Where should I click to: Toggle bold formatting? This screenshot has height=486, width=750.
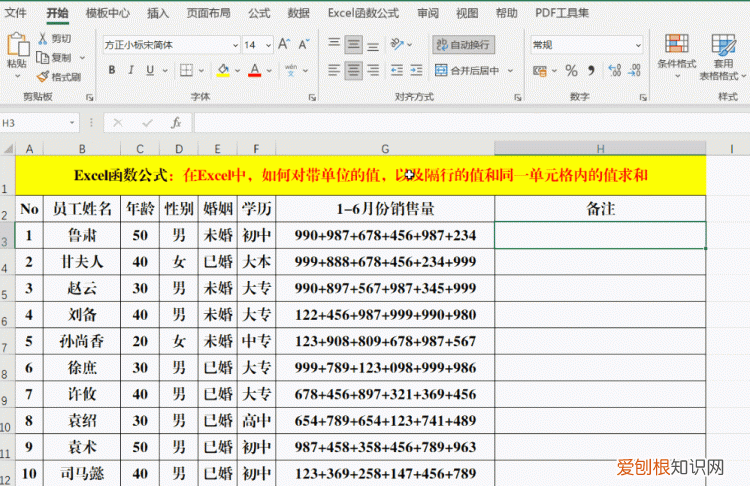coord(111,70)
